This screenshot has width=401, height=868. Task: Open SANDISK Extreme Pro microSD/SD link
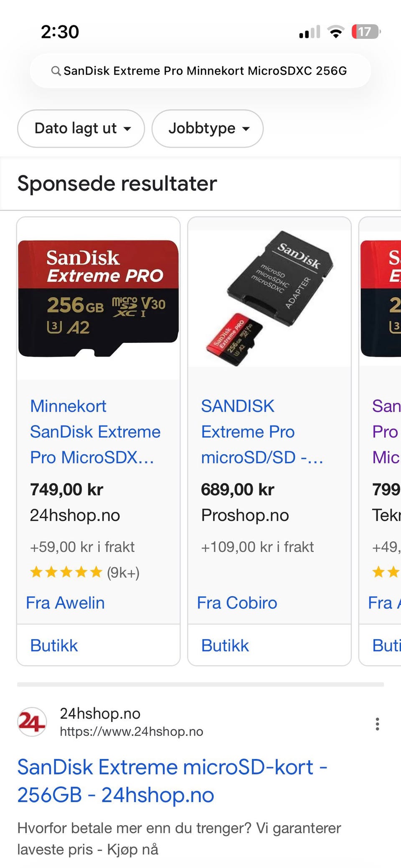coord(262,432)
